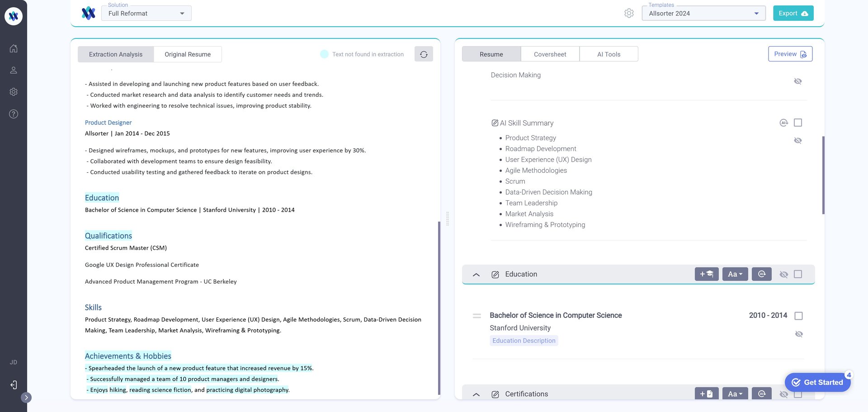
Task: Click the document icon on Preview
Action: 803,54
